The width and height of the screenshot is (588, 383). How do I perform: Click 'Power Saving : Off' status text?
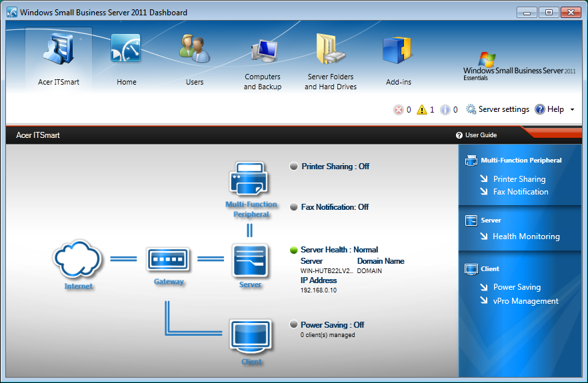(x=332, y=324)
